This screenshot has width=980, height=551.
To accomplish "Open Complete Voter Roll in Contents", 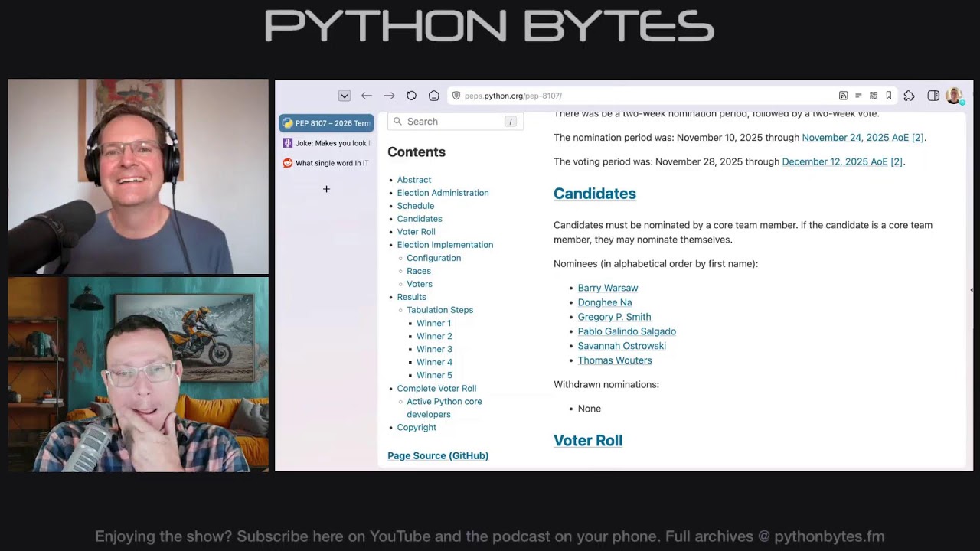I will click(x=436, y=388).
